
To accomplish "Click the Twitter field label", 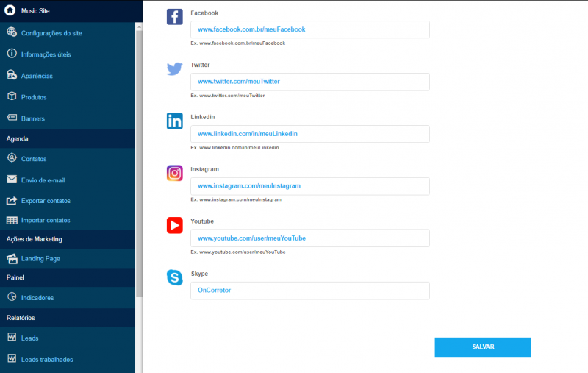I will [200, 65].
